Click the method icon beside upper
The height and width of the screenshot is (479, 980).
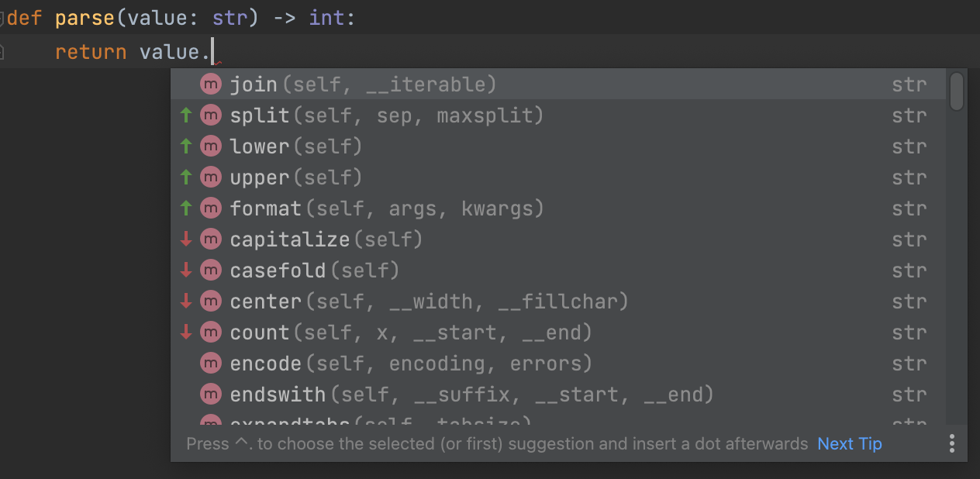pyautogui.click(x=210, y=177)
